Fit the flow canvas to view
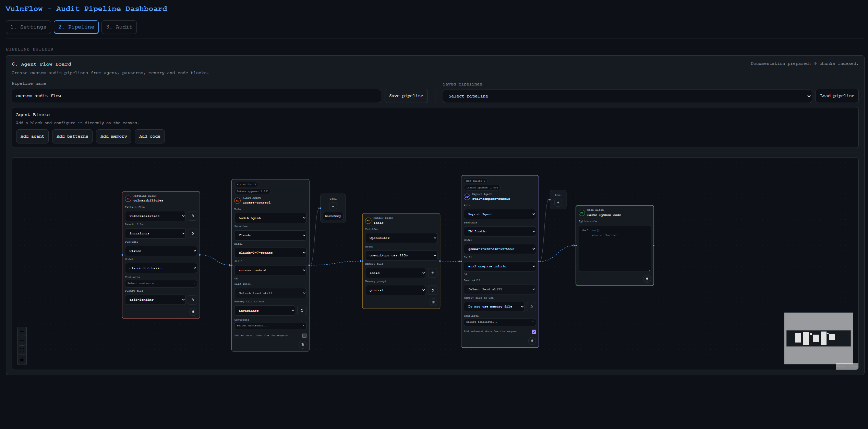The image size is (868, 429). [22, 350]
